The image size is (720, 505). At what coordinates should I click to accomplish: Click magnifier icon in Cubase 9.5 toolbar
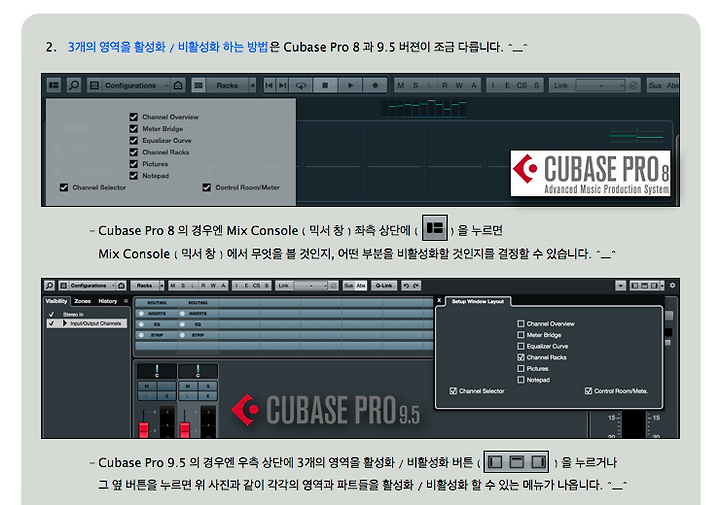[50, 286]
